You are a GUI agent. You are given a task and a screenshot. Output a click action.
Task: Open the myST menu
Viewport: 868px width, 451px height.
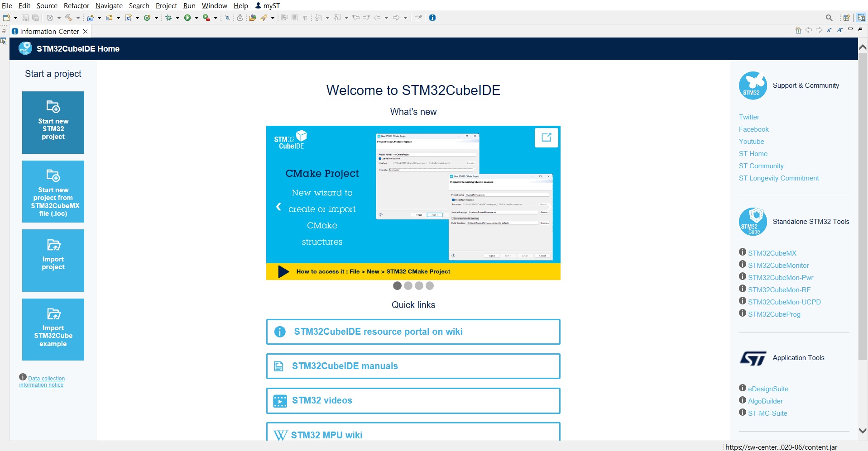(268, 5)
